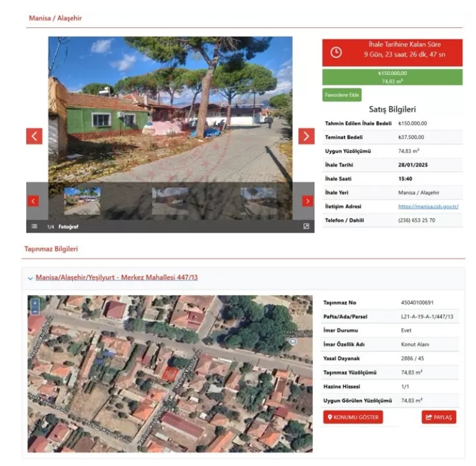The image size is (476, 466).
Task: Advance to the next main photo with right arrow
Action: coord(306,136)
